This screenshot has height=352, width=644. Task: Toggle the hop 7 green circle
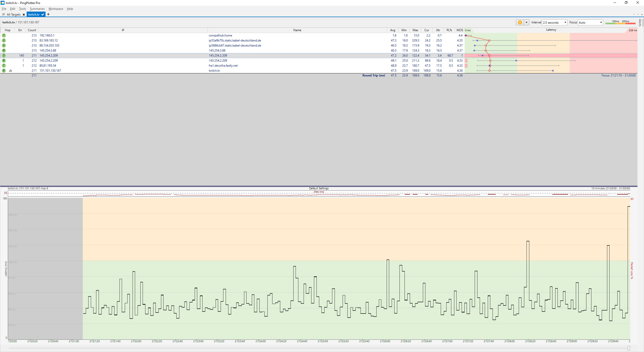tap(4, 66)
